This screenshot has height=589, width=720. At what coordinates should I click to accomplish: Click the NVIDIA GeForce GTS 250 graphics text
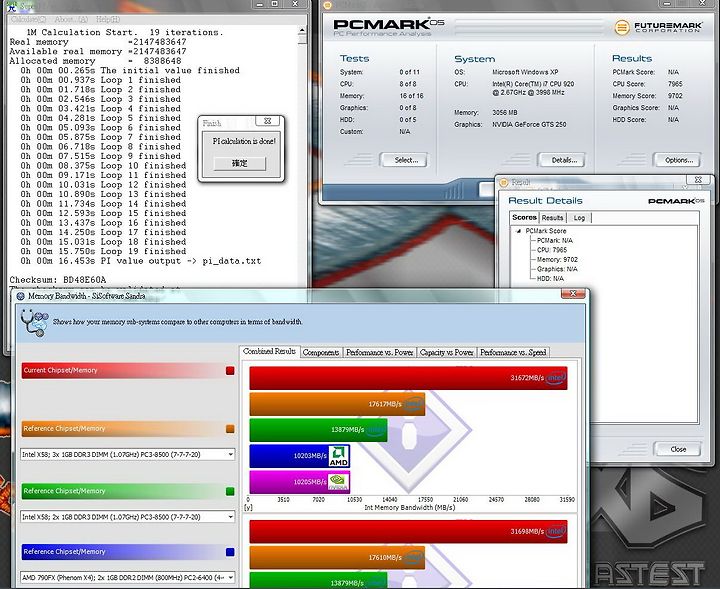pyautogui.click(x=529, y=124)
